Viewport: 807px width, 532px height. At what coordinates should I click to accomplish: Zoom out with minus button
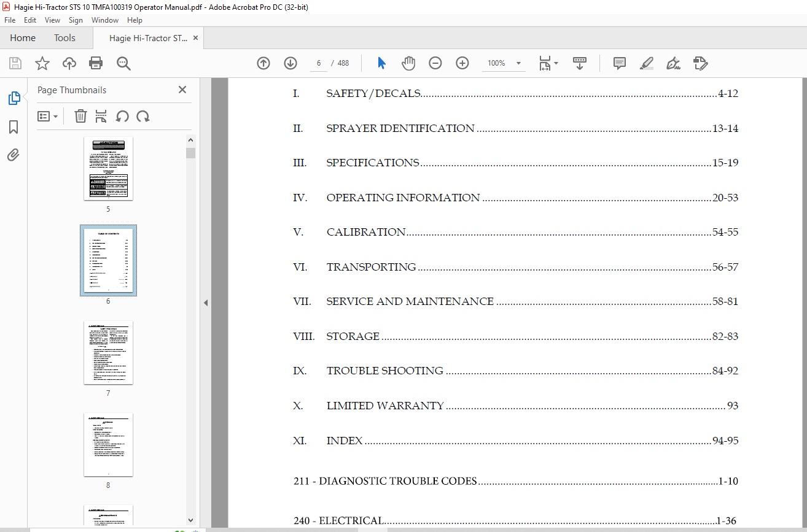tap(435, 63)
